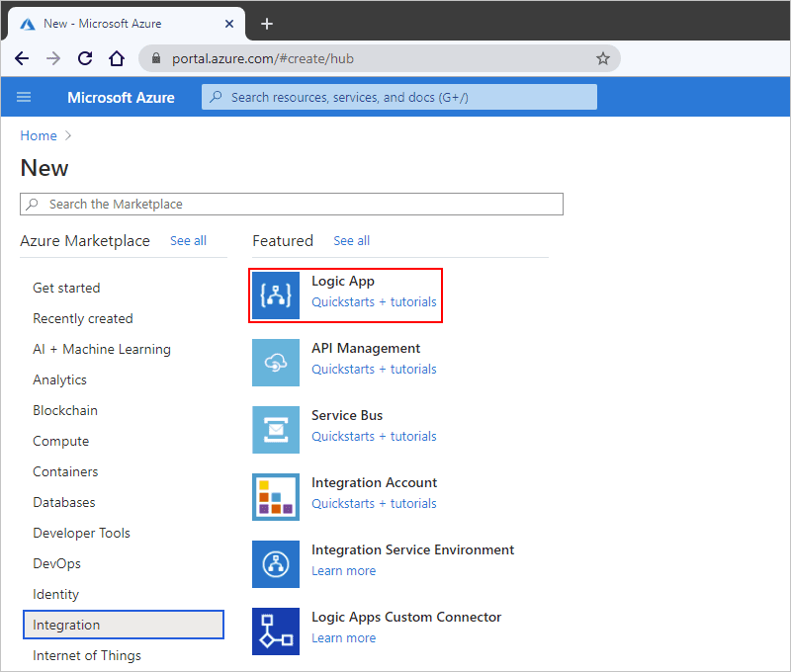Learn more about Integration Service Environment
Image resolution: width=791 pixels, height=672 pixels.
(x=343, y=570)
